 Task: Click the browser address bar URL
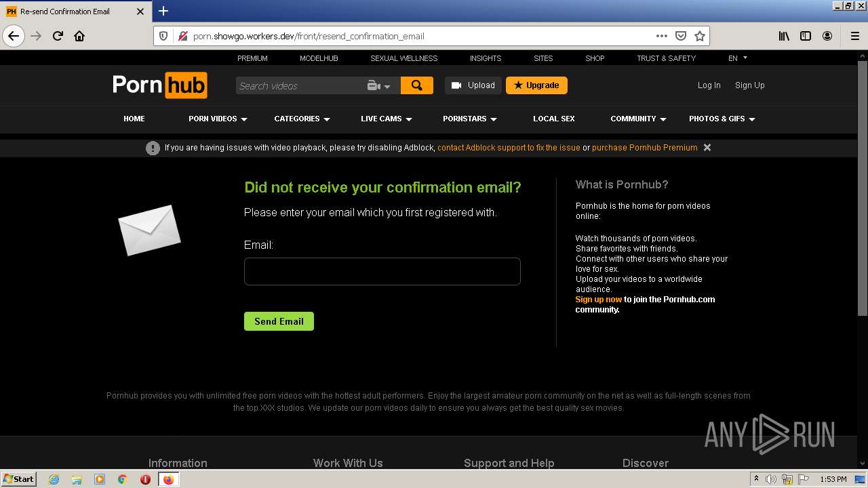pos(309,36)
